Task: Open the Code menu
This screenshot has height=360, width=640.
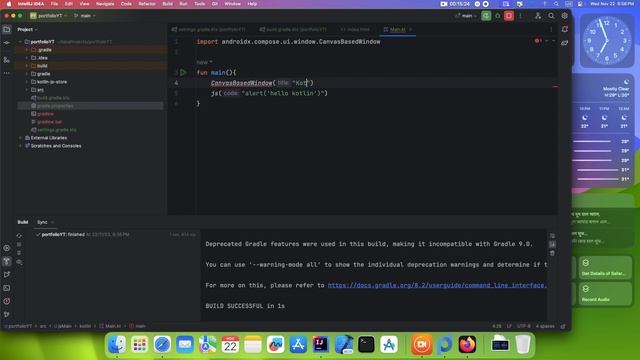Action: pos(126,4)
